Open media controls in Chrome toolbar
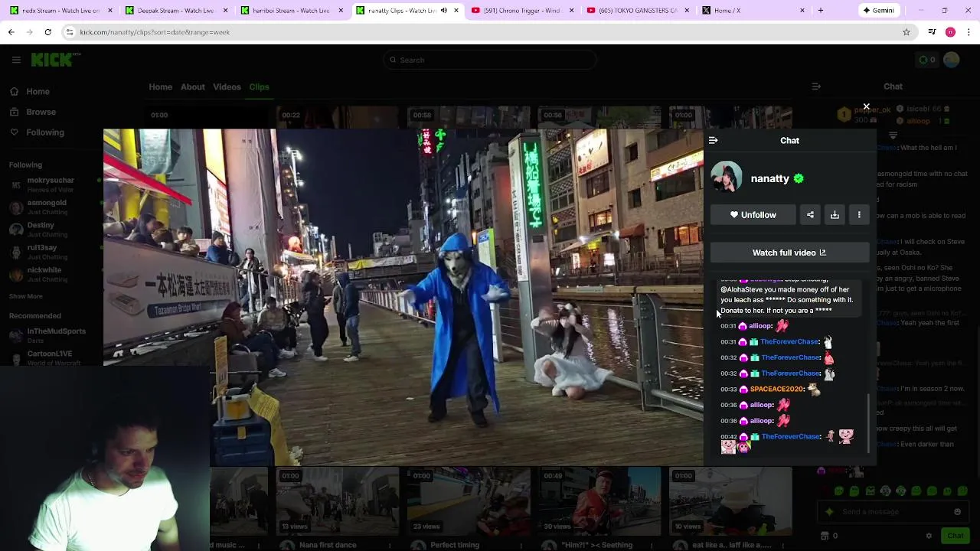 click(932, 32)
